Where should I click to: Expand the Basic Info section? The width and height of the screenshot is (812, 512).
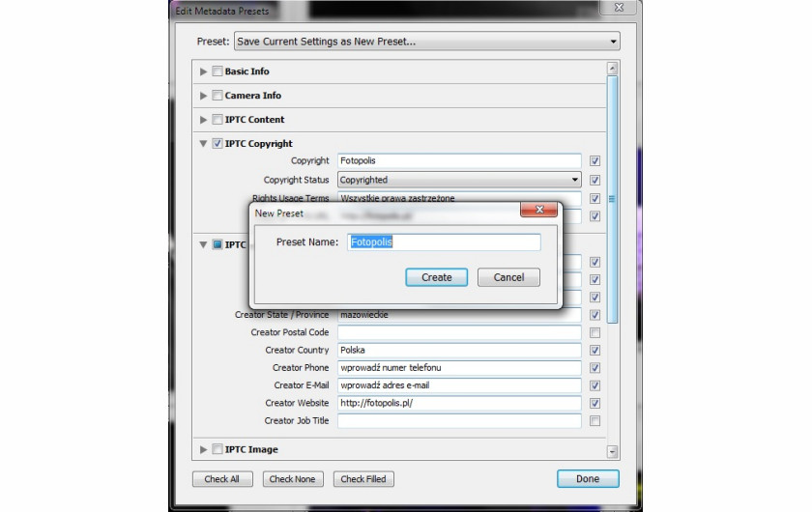204,71
